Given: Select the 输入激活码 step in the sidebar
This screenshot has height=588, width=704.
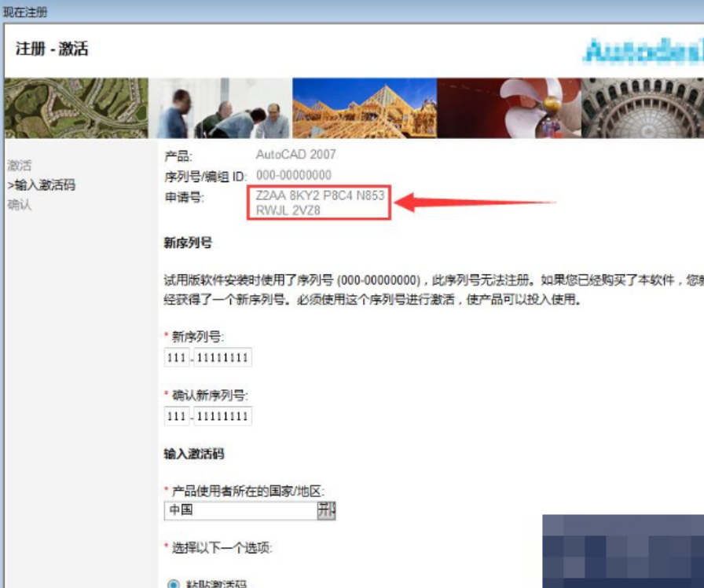Looking at the screenshot, I should [42, 185].
